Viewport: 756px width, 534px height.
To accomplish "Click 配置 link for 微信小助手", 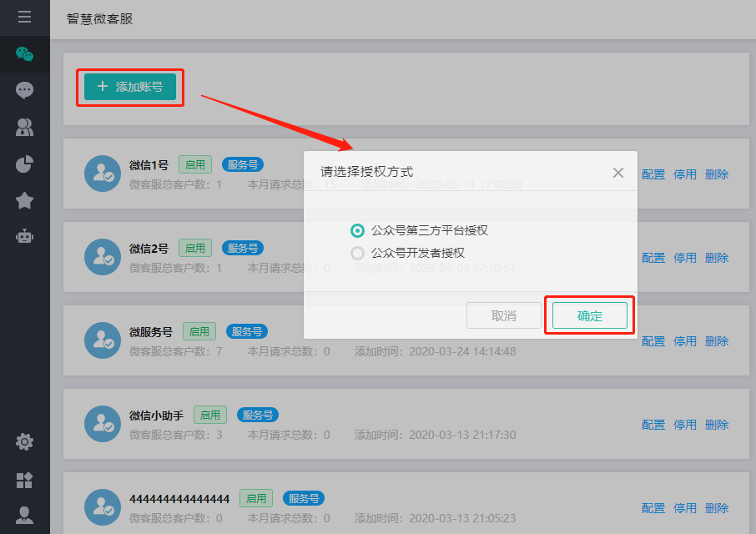I will pos(653,425).
